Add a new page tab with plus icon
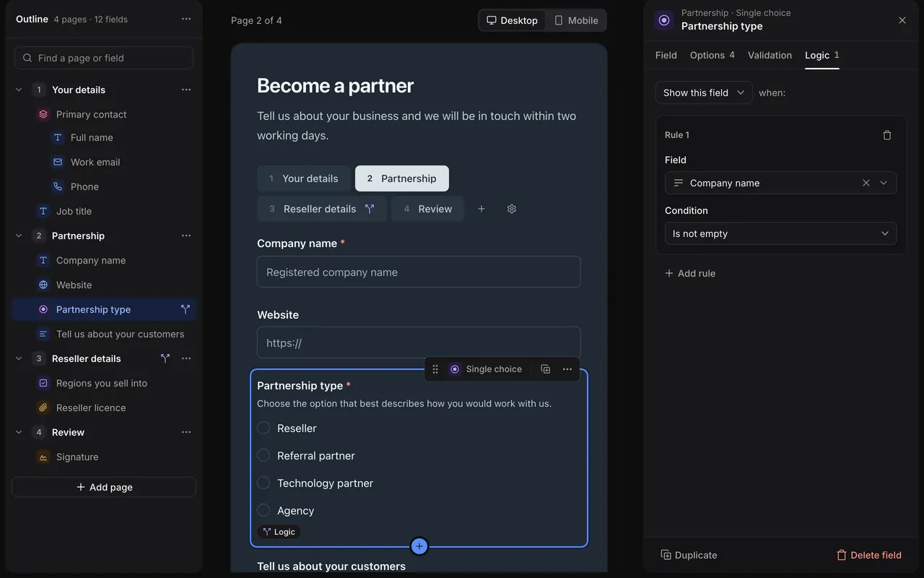Screen dimensions: 924x578 pyautogui.click(x=481, y=209)
